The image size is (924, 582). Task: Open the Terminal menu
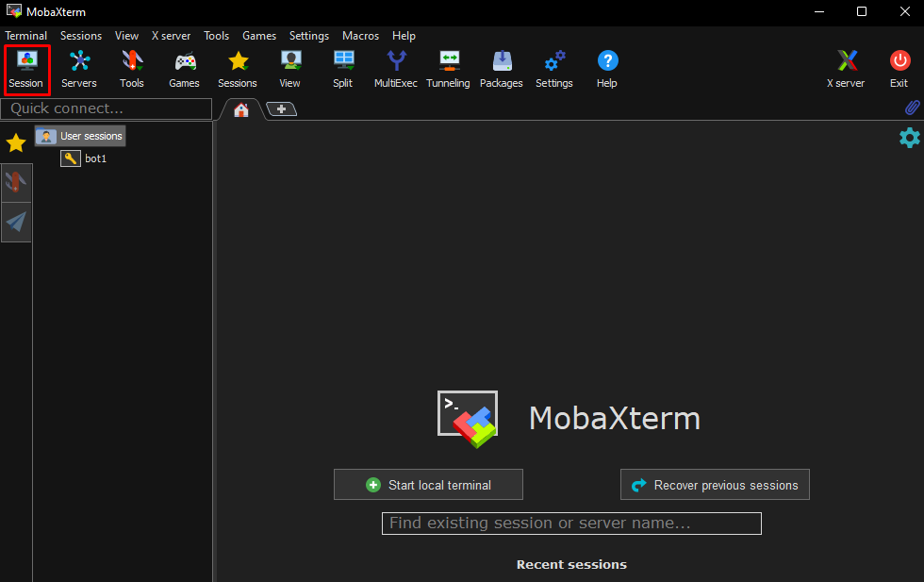coord(26,36)
